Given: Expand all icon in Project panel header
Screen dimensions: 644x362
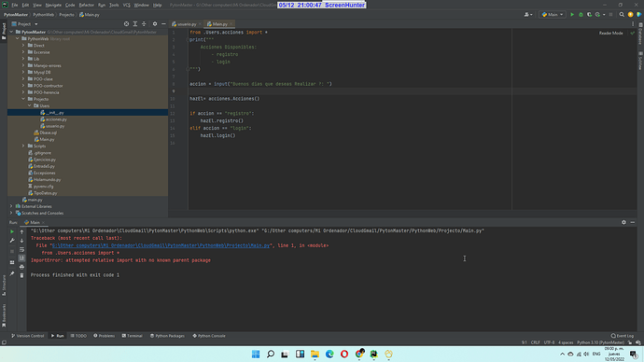Looking at the screenshot, I should click(x=135, y=24).
